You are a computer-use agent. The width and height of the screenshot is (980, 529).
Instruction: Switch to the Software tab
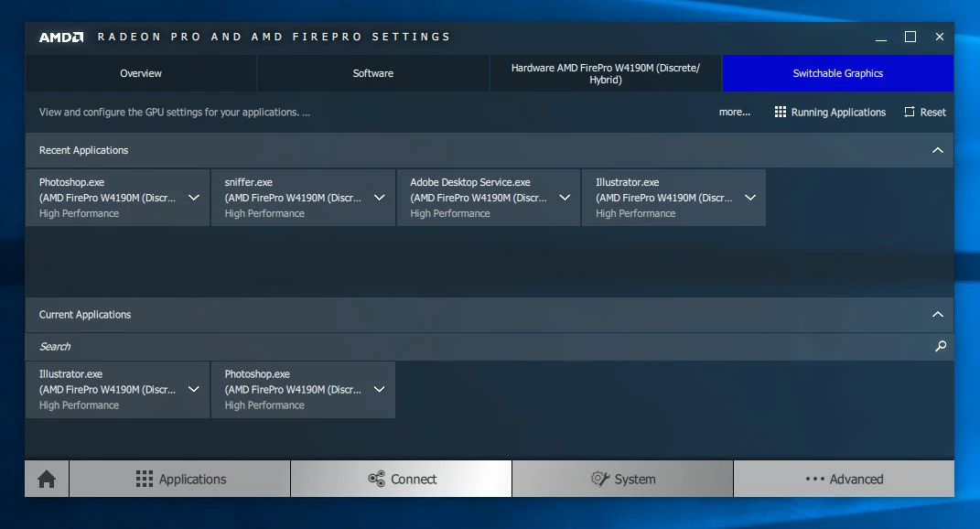point(373,73)
